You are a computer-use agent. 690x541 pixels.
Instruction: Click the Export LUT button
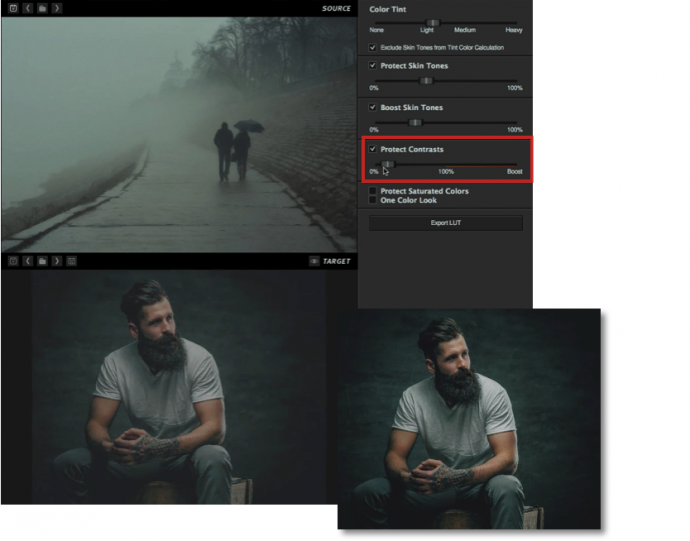click(x=446, y=223)
